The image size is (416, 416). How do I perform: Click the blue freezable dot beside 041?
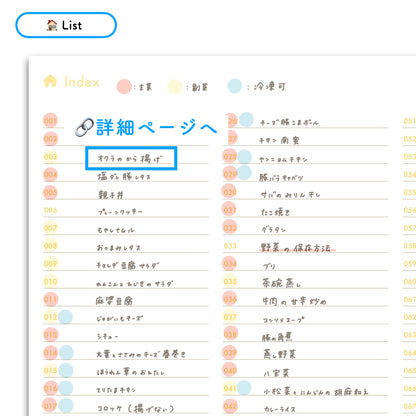[244, 388]
